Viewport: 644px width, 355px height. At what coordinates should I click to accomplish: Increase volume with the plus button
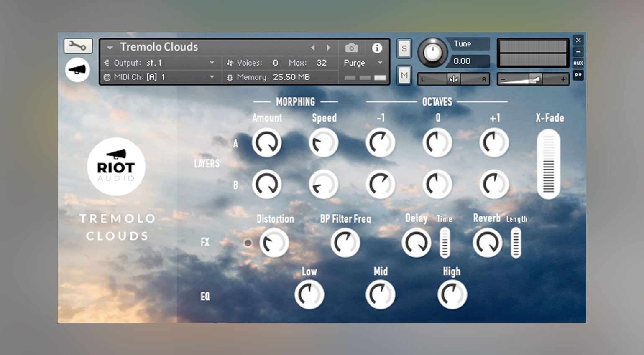point(563,79)
